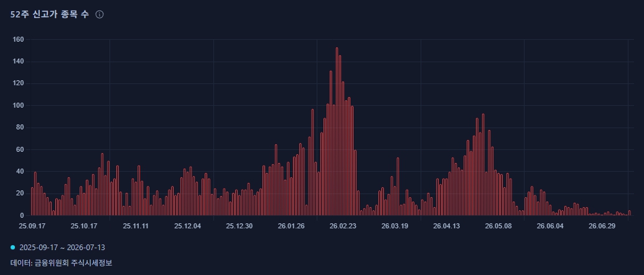Click the info icon beside 52주 신고가 종목 수

[x=100, y=14]
